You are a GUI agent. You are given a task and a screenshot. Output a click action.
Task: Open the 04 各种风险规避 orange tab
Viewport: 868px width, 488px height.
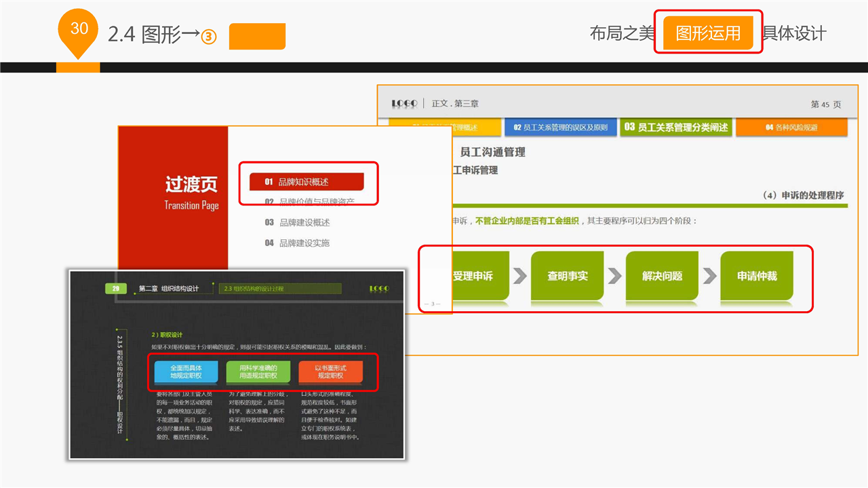click(791, 127)
